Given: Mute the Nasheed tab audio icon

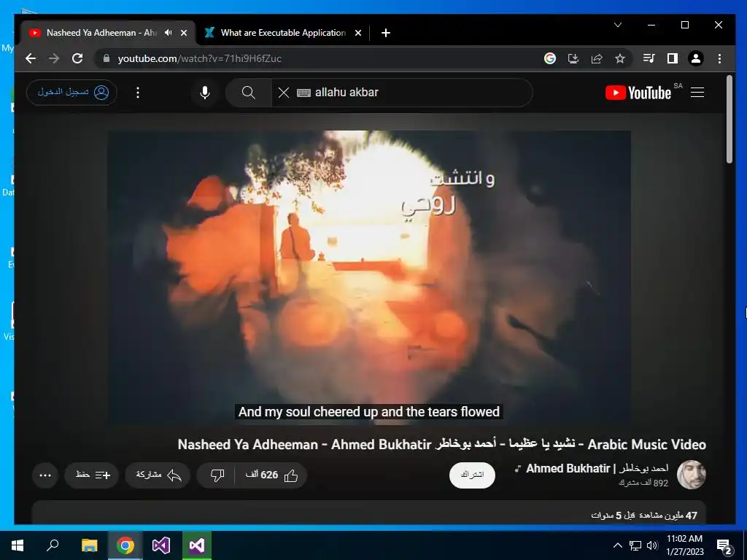Looking at the screenshot, I should (169, 33).
